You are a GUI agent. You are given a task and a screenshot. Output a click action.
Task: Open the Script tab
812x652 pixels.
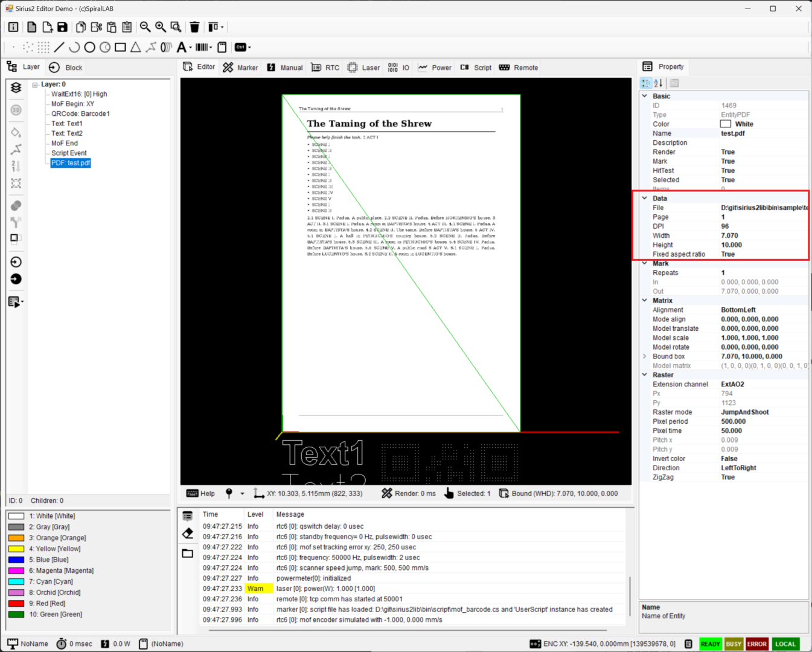coord(476,68)
